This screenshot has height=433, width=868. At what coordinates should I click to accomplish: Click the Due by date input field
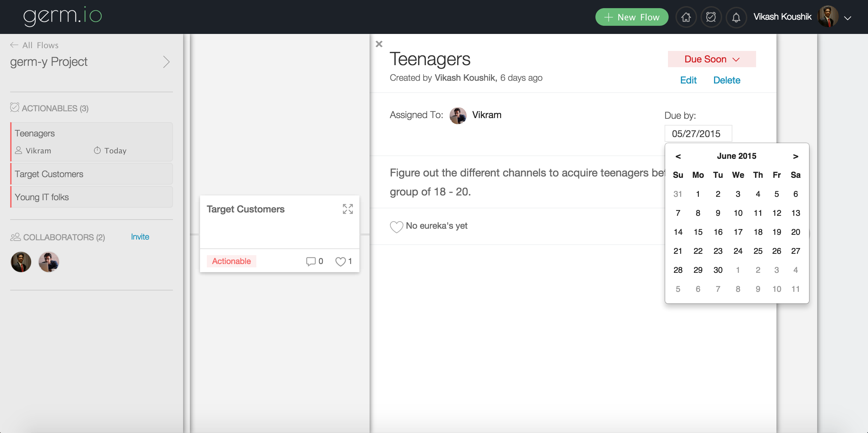coord(698,134)
